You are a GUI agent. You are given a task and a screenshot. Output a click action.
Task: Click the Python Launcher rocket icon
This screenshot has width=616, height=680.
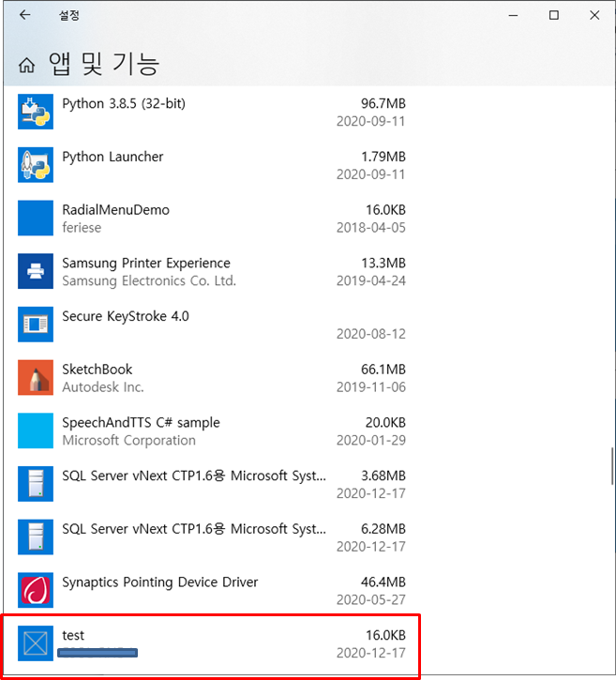pyautogui.click(x=36, y=165)
